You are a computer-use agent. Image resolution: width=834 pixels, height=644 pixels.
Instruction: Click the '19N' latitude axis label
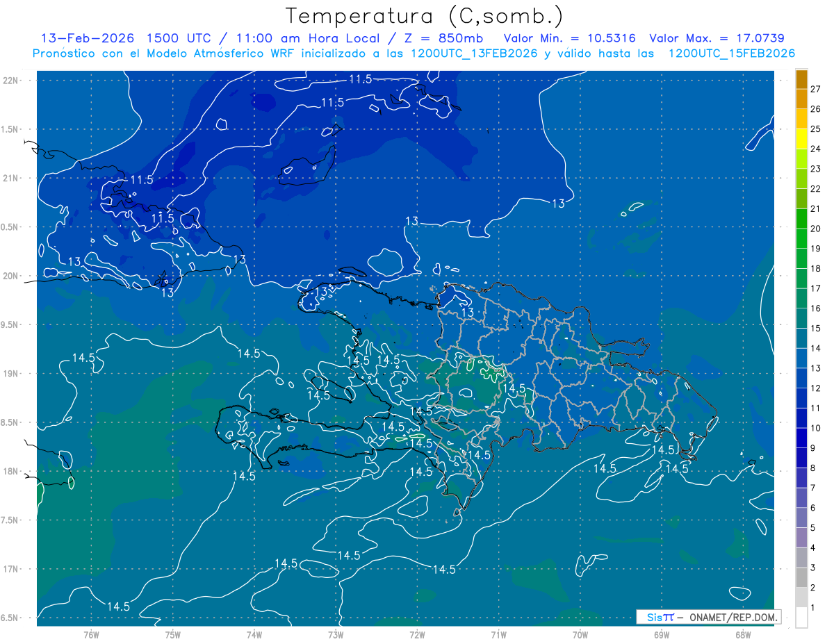(12, 374)
